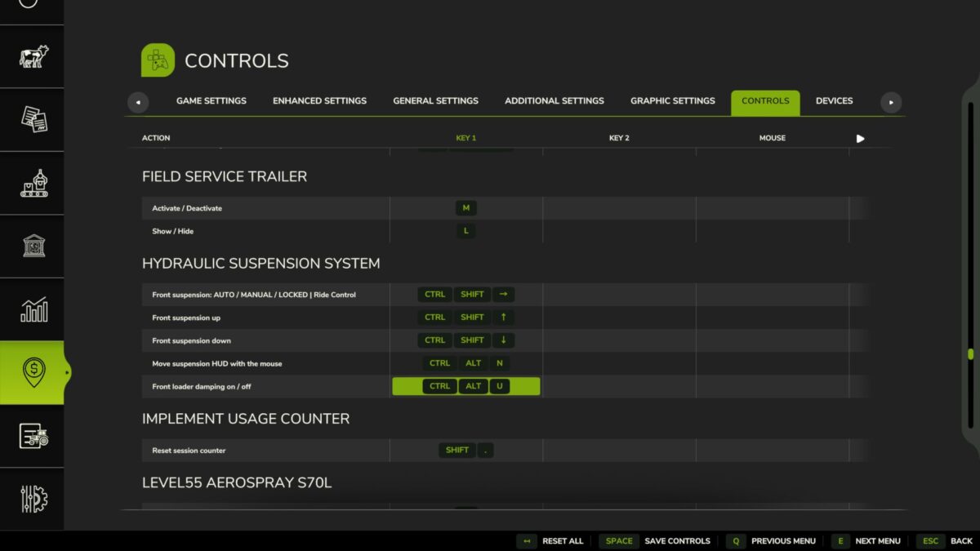Viewport: 980px width, 551px height.
Task: Select Key 1 binding for Front suspension up
Action: pyautogui.click(x=465, y=318)
